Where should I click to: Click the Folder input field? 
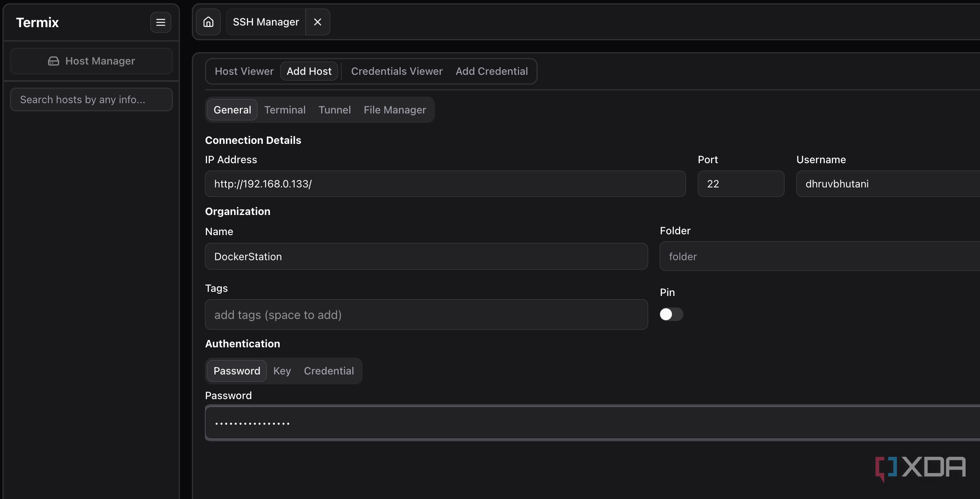click(x=820, y=256)
